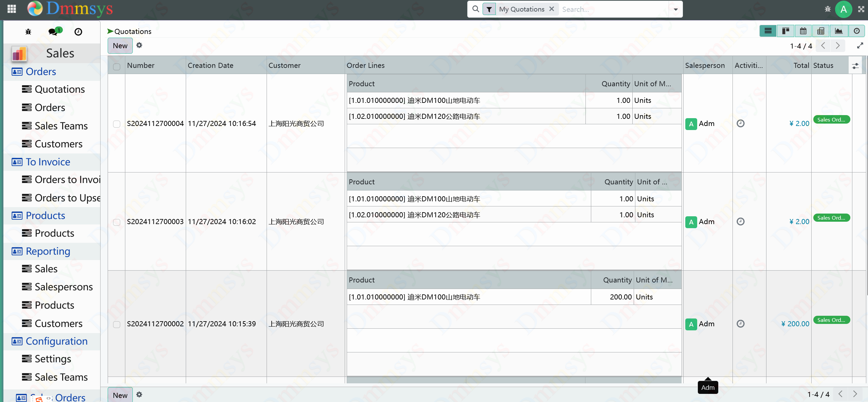Collapse the Configuration section
This screenshot has height=402, width=868.
[x=52, y=341]
